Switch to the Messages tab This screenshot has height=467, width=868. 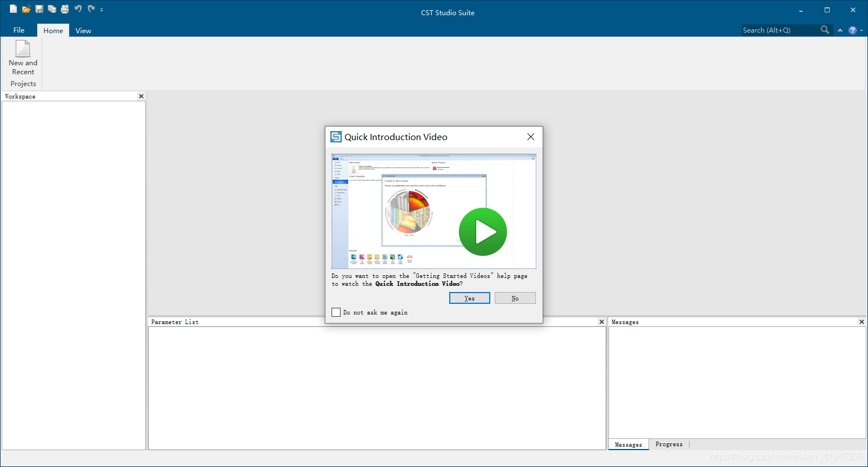pos(629,444)
